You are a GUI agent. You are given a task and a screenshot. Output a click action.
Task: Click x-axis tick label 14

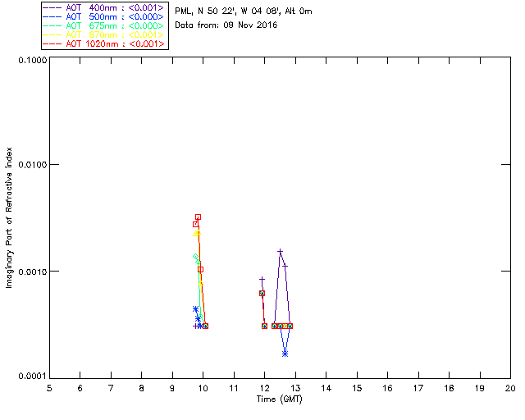click(326, 389)
